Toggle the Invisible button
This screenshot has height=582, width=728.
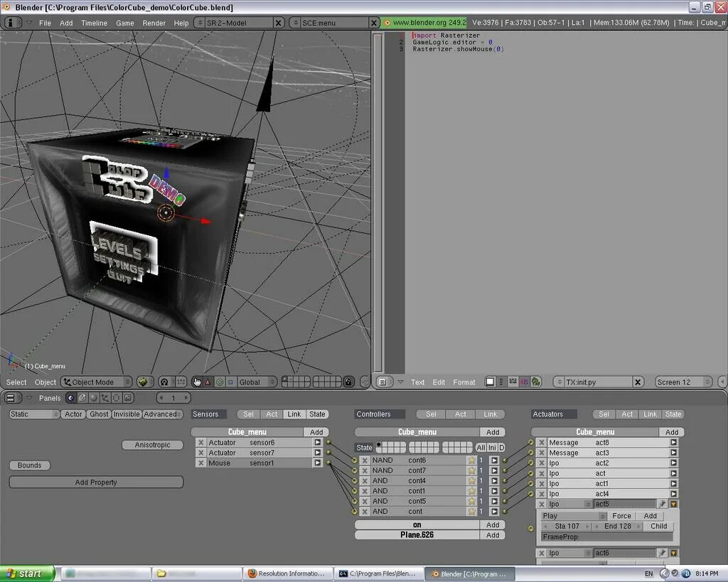(127, 414)
